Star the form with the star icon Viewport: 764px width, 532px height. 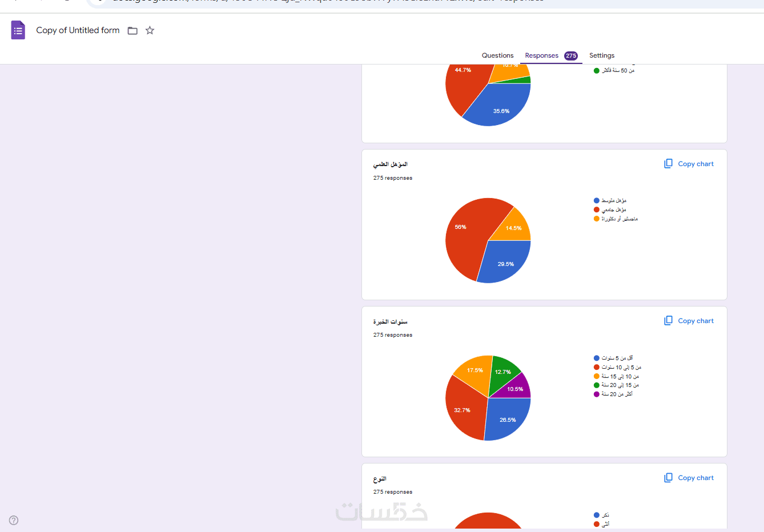coord(150,30)
